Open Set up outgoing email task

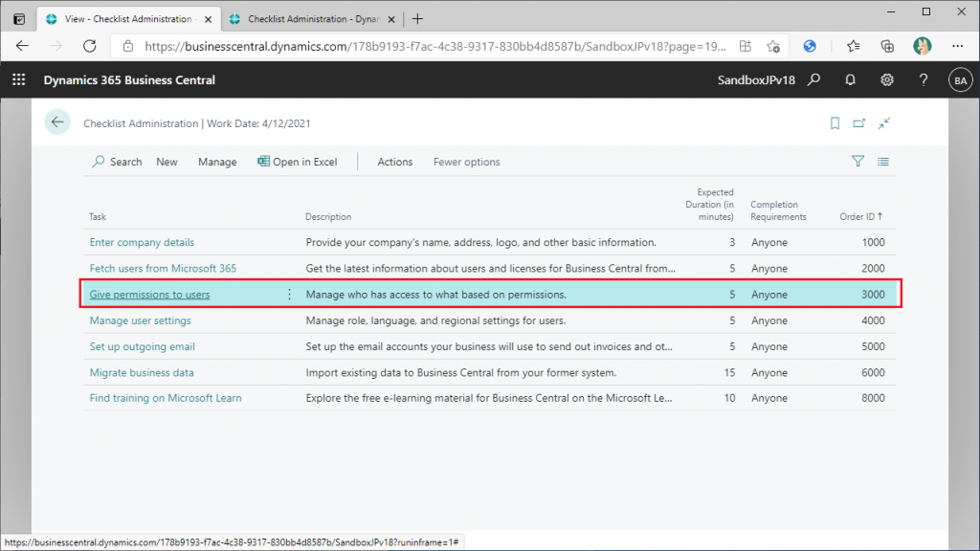[x=142, y=346]
